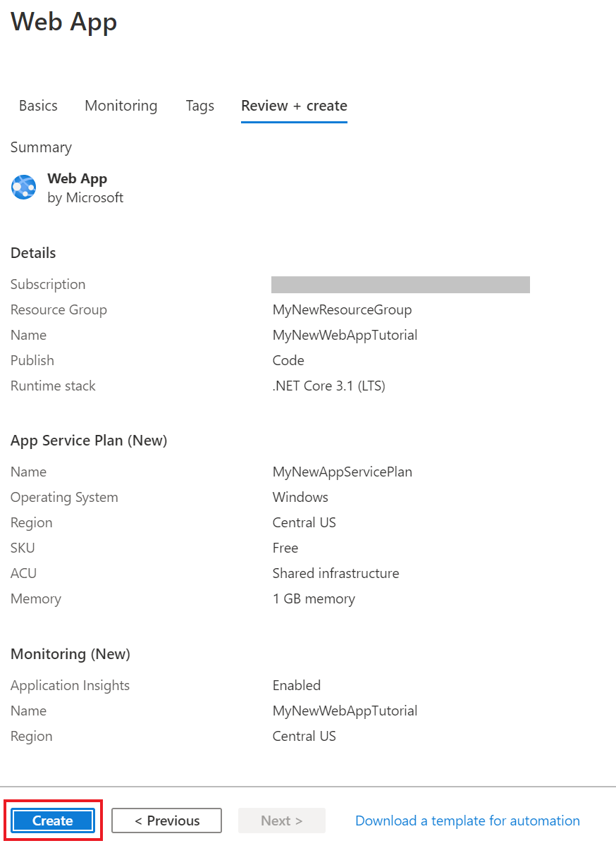
Task: Click the disabled Next button
Action: tap(281, 821)
